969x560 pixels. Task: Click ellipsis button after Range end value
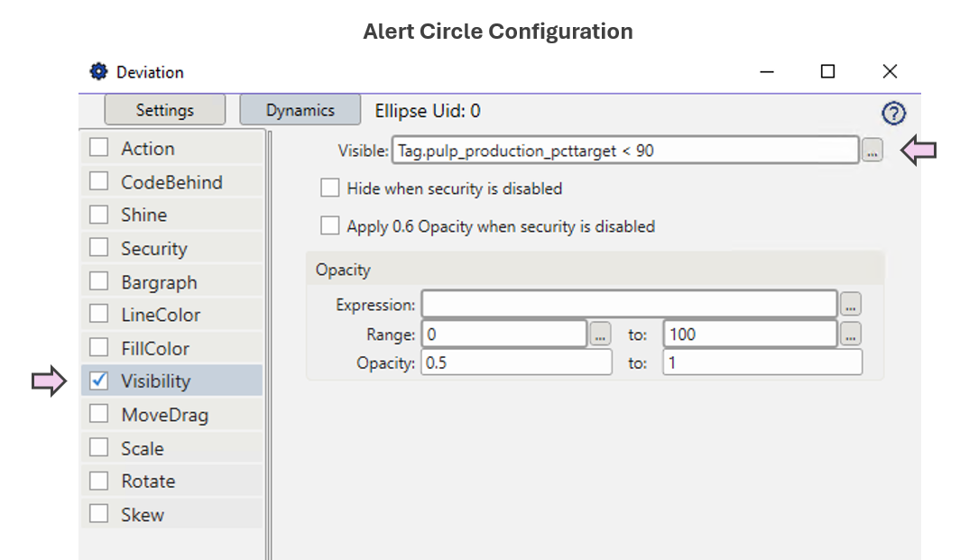pos(850,335)
